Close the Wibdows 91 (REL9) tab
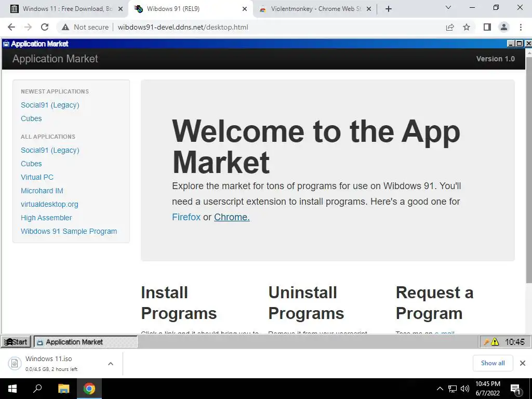Viewport: 532px width, 399px height. [245, 9]
